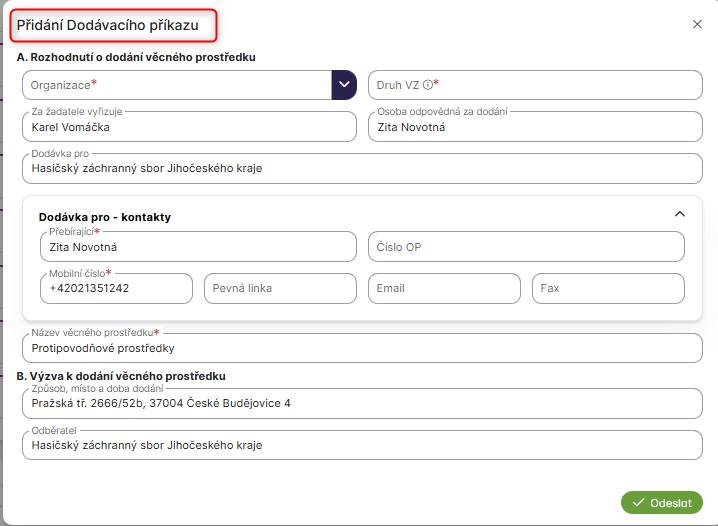Focus the Fax input field
This screenshot has height=526, width=718.
tap(608, 289)
